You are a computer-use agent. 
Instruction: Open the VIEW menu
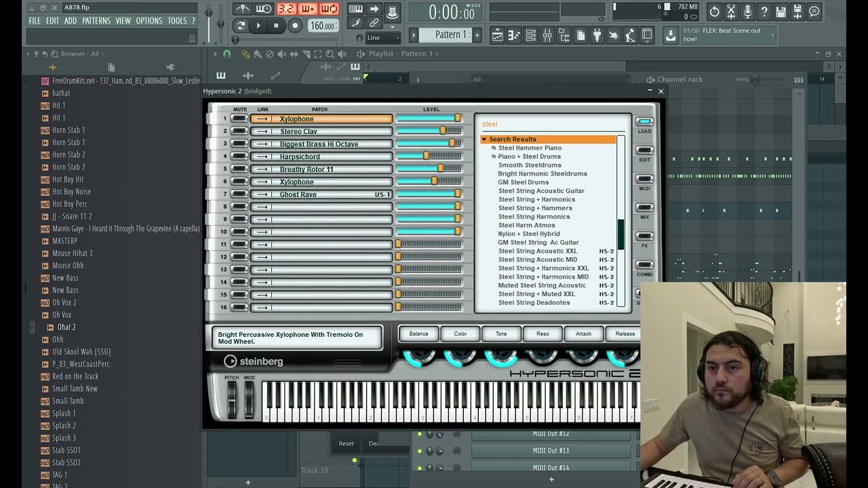pyautogui.click(x=123, y=21)
